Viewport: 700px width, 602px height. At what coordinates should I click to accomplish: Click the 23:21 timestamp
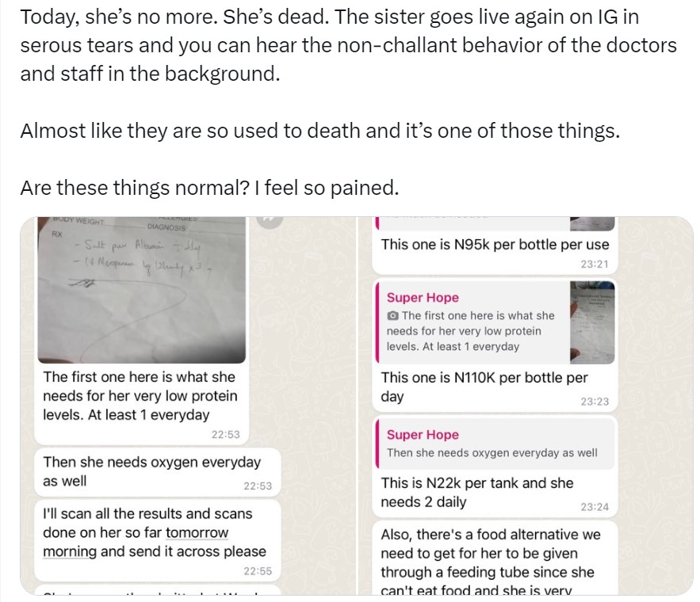tap(594, 264)
